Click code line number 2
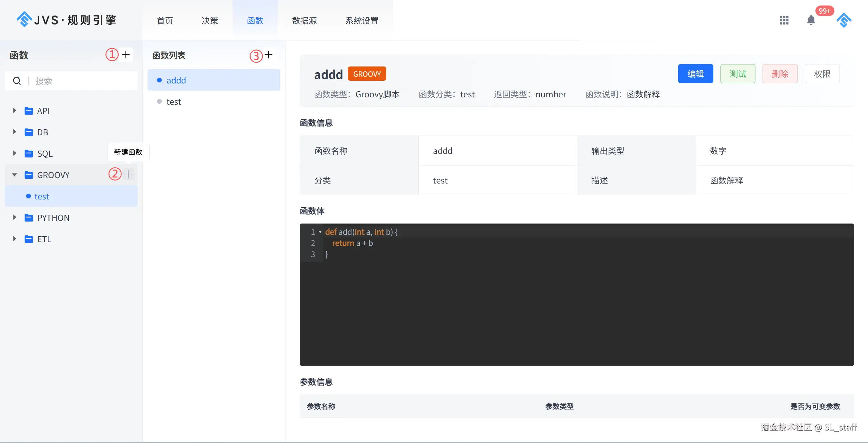The width and height of the screenshot is (868, 443). (x=313, y=243)
